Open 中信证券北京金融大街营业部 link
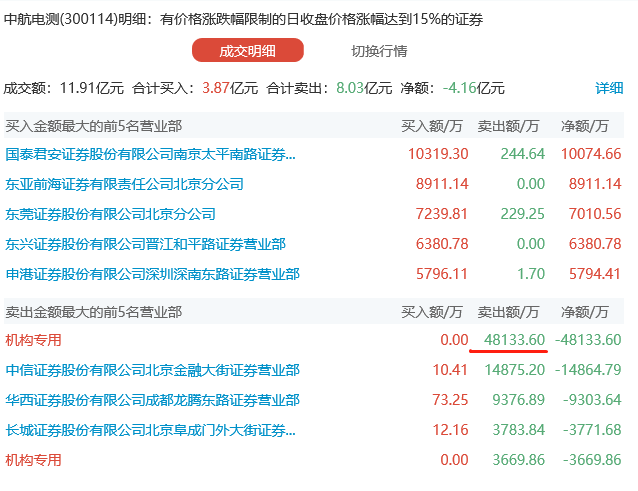 pos(153,370)
